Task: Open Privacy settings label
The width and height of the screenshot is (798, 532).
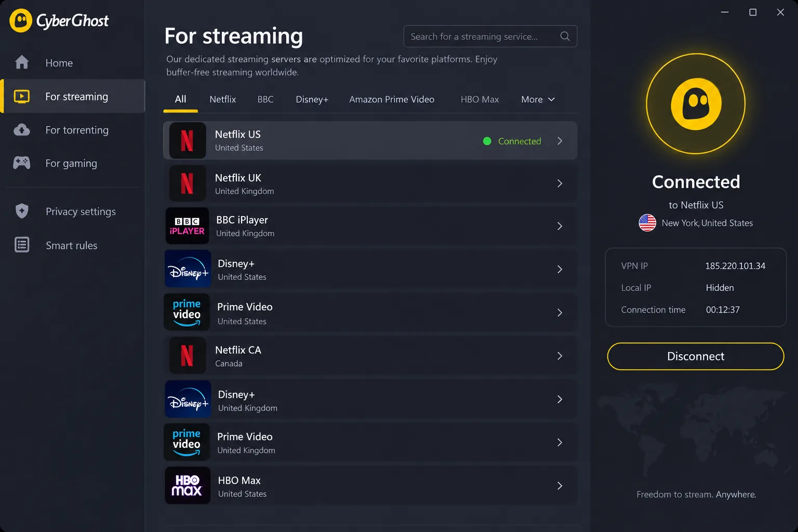Action: [x=81, y=211]
